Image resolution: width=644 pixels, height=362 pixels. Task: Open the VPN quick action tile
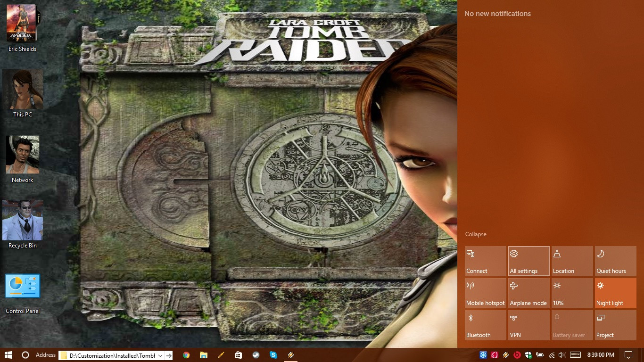click(x=529, y=325)
